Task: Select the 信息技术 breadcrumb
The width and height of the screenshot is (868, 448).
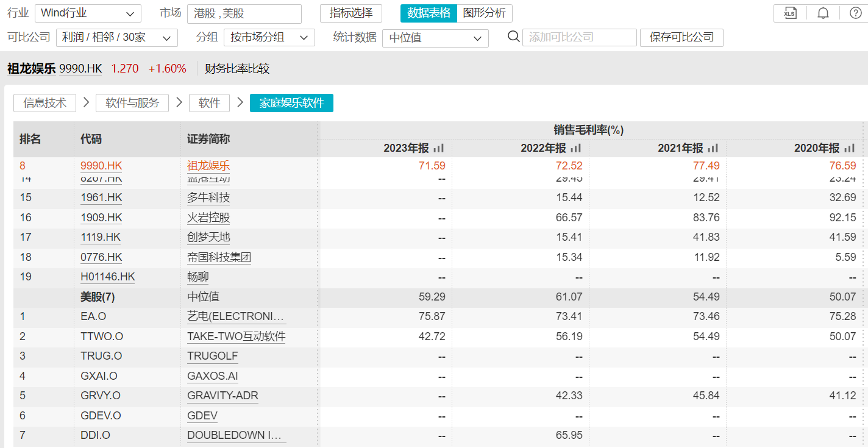Action: [x=44, y=103]
